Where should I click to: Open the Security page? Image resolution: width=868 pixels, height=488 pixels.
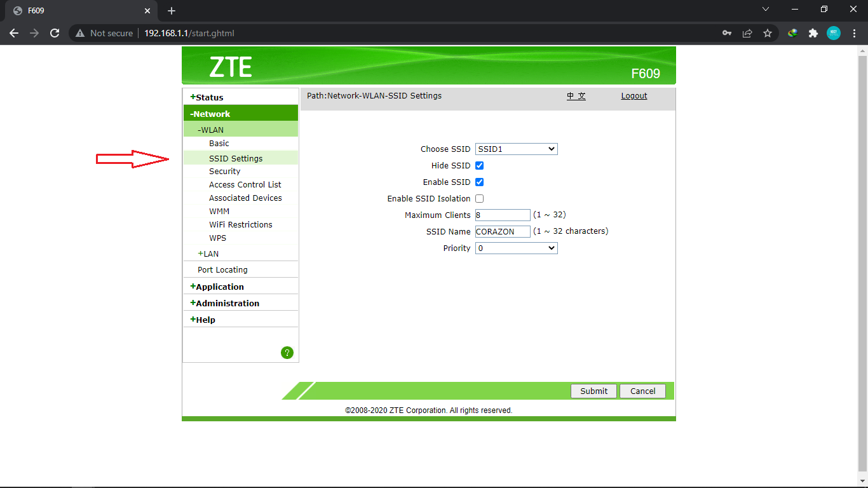pos(225,172)
